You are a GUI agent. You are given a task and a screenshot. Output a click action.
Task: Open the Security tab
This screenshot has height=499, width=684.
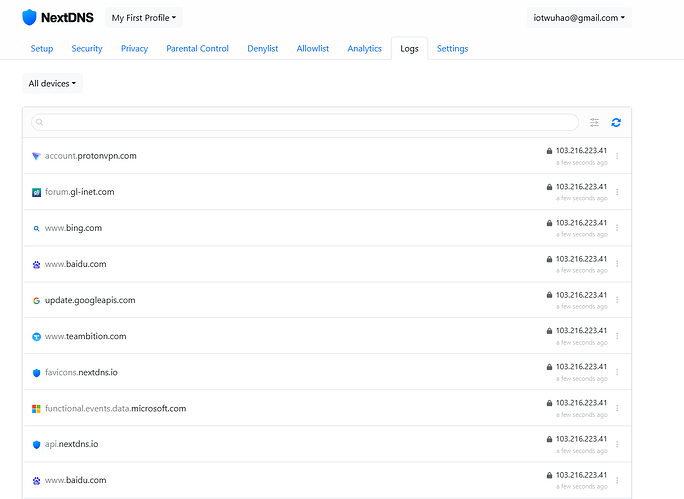click(87, 48)
